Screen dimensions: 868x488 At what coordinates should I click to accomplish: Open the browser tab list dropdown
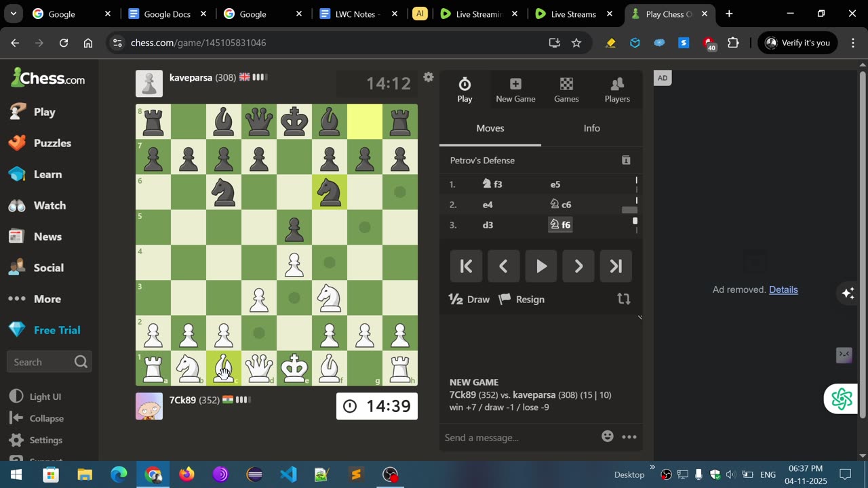pos(14,14)
